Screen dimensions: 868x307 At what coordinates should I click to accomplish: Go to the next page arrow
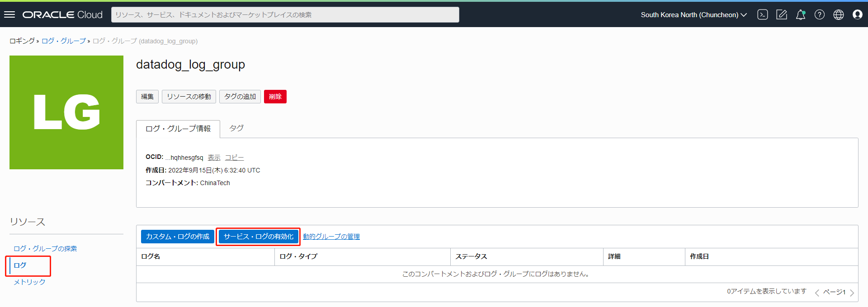(x=852, y=293)
